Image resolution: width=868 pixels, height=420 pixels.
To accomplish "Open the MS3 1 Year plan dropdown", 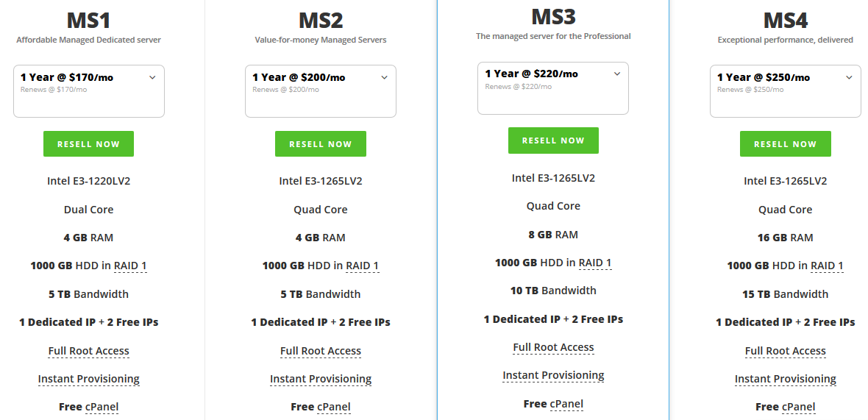I will [x=552, y=88].
